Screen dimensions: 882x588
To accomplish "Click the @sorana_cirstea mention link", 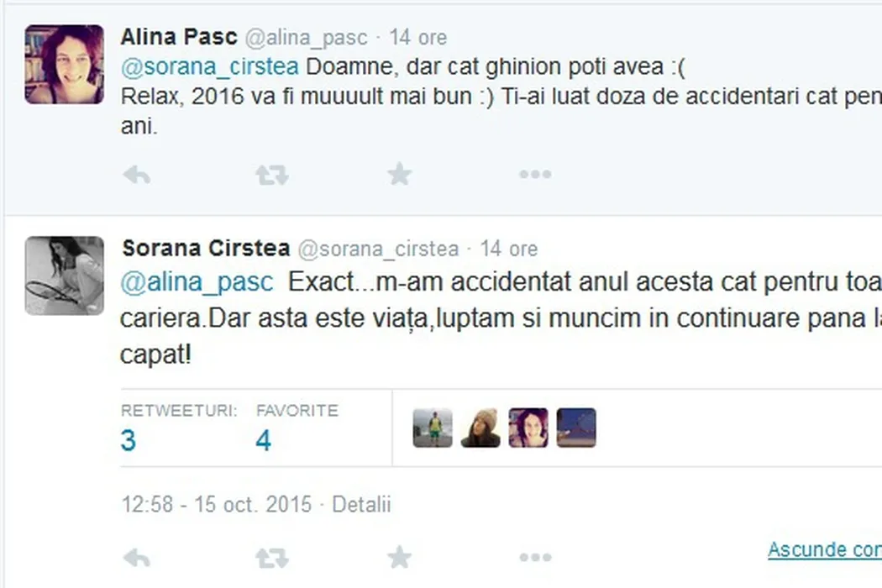I will [x=209, y=67].
